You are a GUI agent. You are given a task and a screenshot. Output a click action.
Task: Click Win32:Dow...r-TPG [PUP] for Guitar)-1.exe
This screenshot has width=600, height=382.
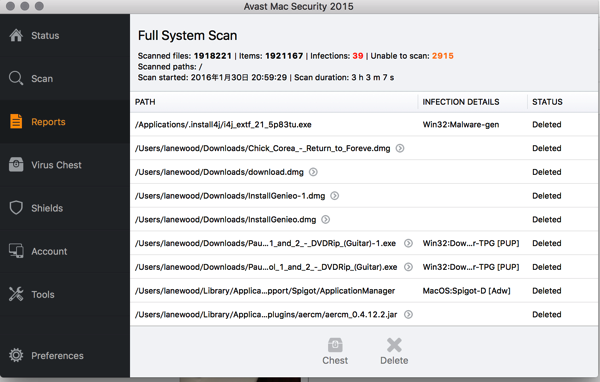471,243
